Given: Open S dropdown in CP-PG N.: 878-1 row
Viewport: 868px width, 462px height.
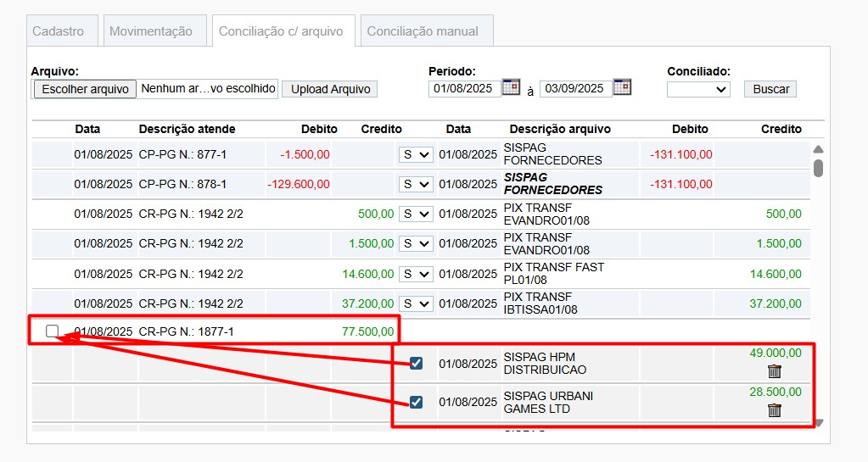Looking at the screenshot, I should (x=416, y=184).
